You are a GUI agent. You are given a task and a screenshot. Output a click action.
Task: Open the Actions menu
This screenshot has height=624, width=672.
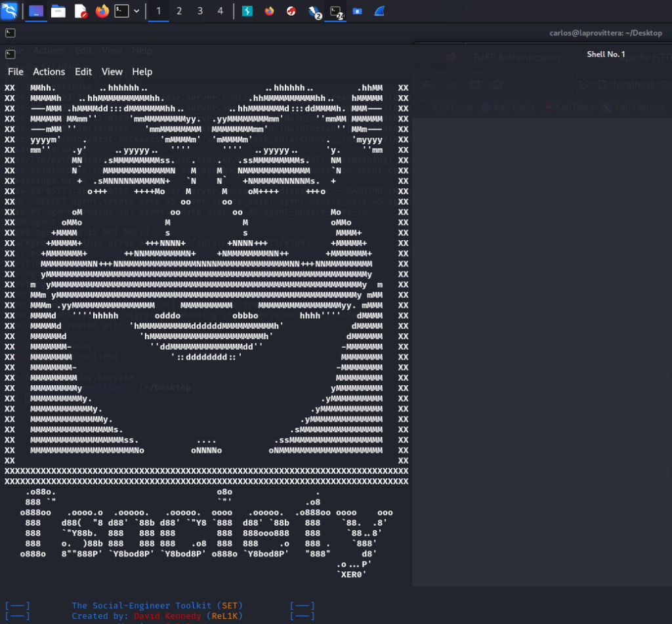(x=49, y=72)
